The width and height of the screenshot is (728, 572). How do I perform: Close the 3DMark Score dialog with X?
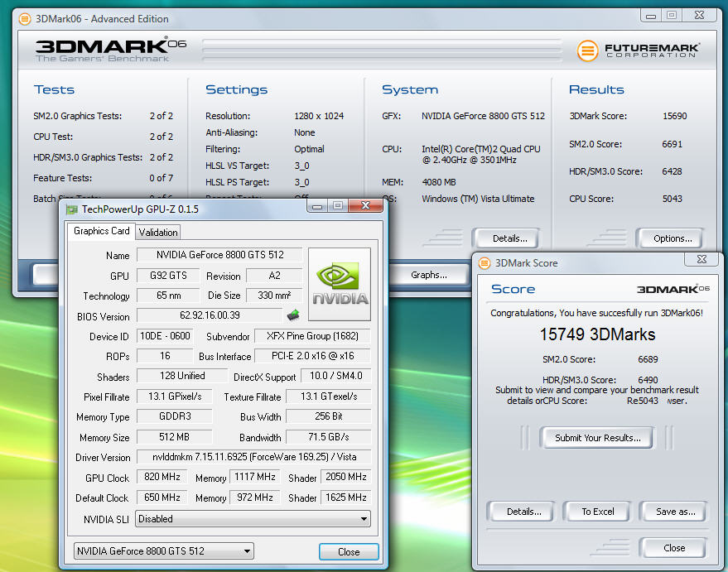pyautogui.click(x=701, y=259)
